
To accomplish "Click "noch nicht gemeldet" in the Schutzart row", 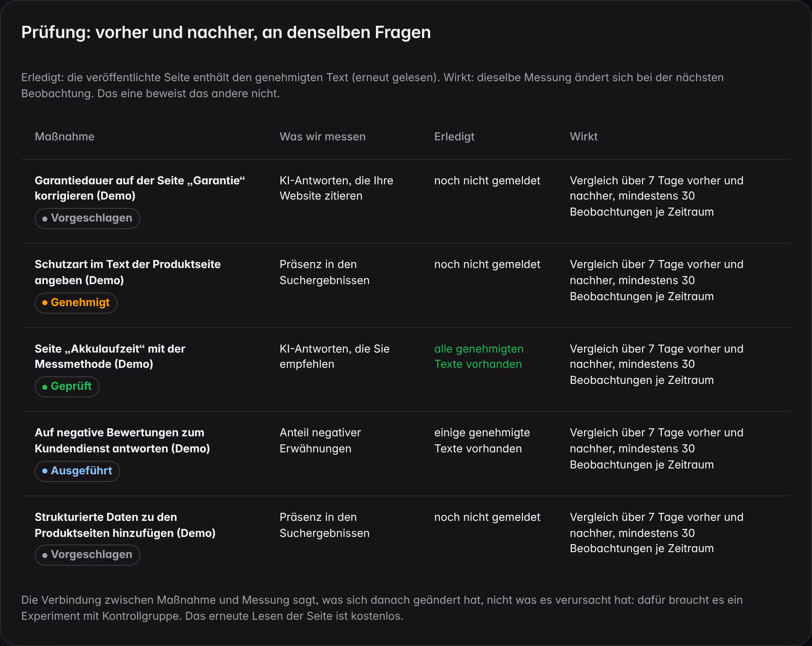I will click(x=487, y=265).
